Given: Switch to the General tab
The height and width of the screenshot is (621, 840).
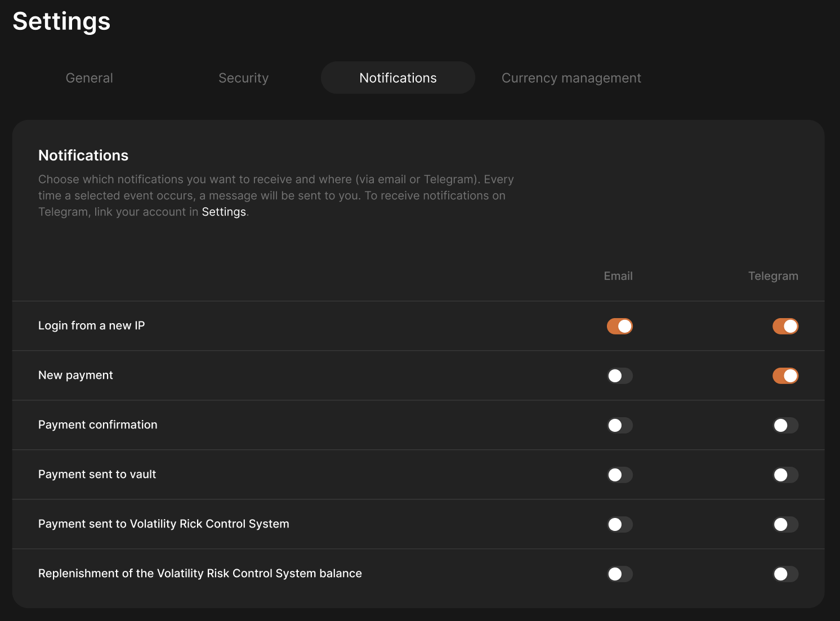Looking at the screenshot, I should tap(90, 78).
